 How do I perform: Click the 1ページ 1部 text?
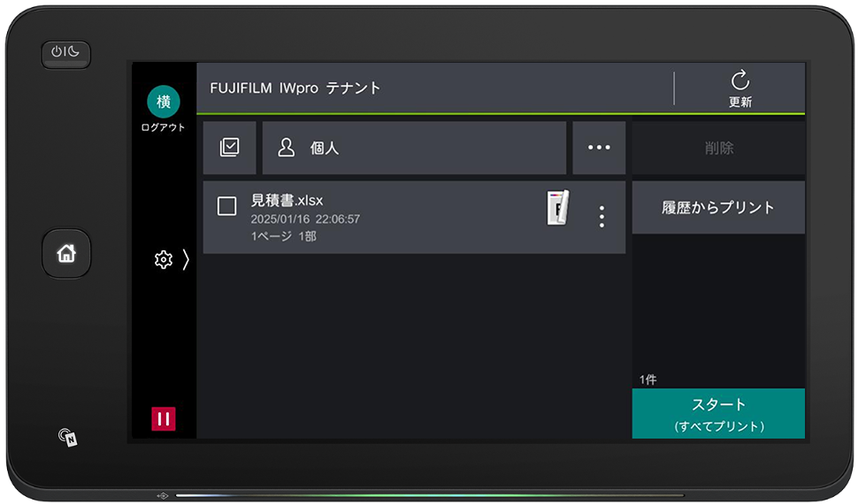tap(283, 236)
